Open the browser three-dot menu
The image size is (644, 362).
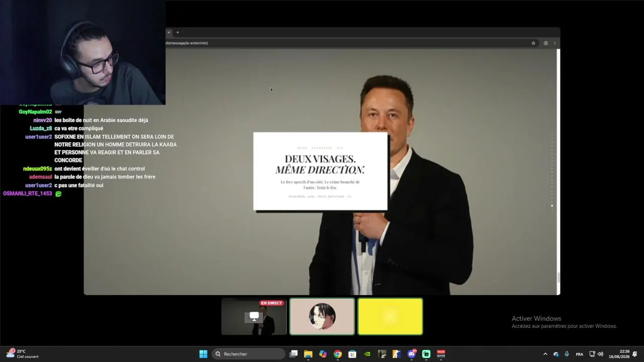click(554, 43)
